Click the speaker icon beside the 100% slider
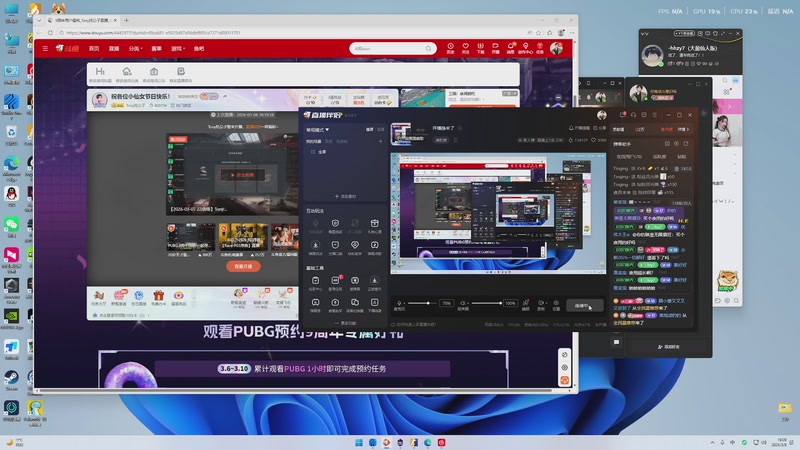 [463, 303]
